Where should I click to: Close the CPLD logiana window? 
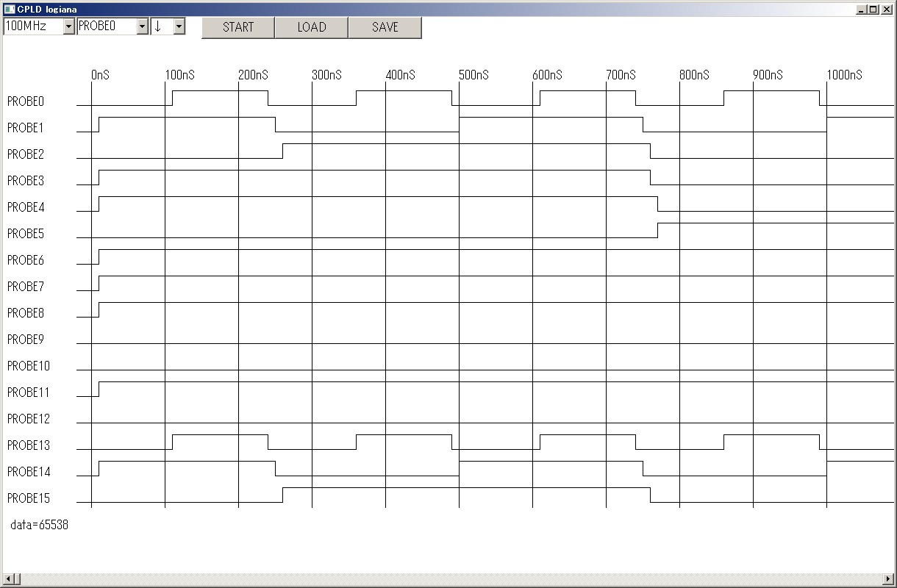887,10
